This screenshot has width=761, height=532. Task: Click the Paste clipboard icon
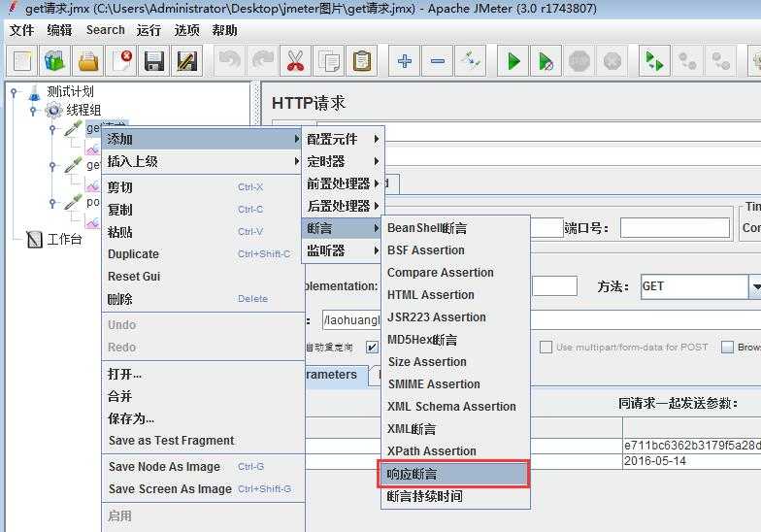[x=361, y=61]
